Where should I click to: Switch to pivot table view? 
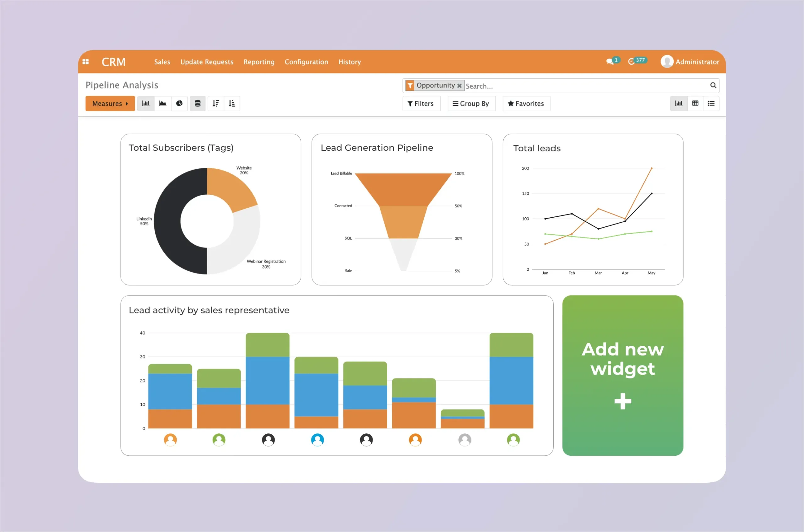tap(695, 104)
